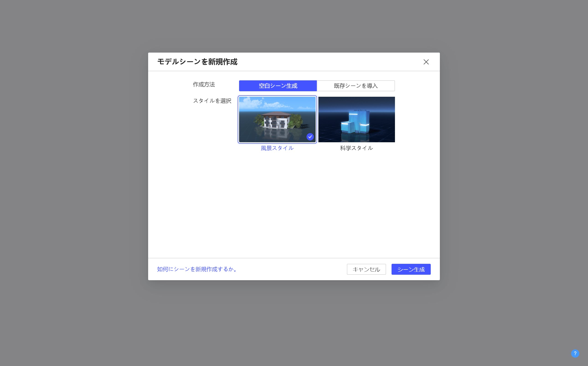588x366 pixels.
Task: Open the help via the ? icon
Action: (x=575, y=354)
